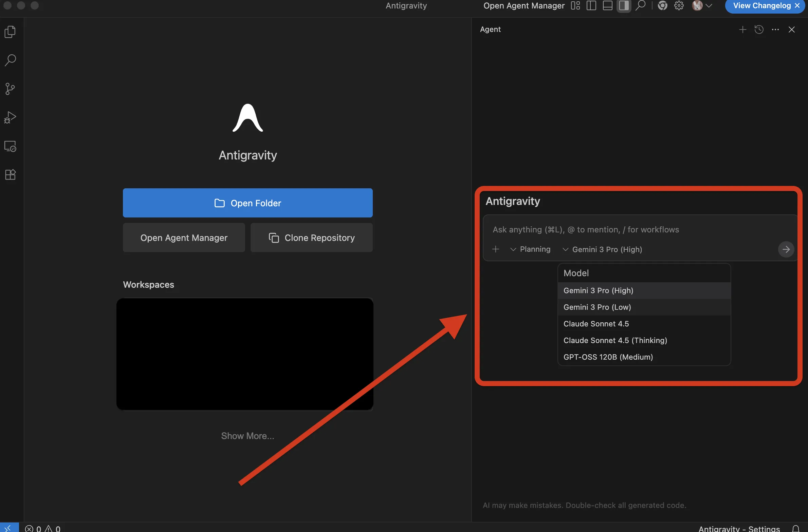Show past conversations history icon
Viewport: 808px width, 532px height.
pos(759,30)
